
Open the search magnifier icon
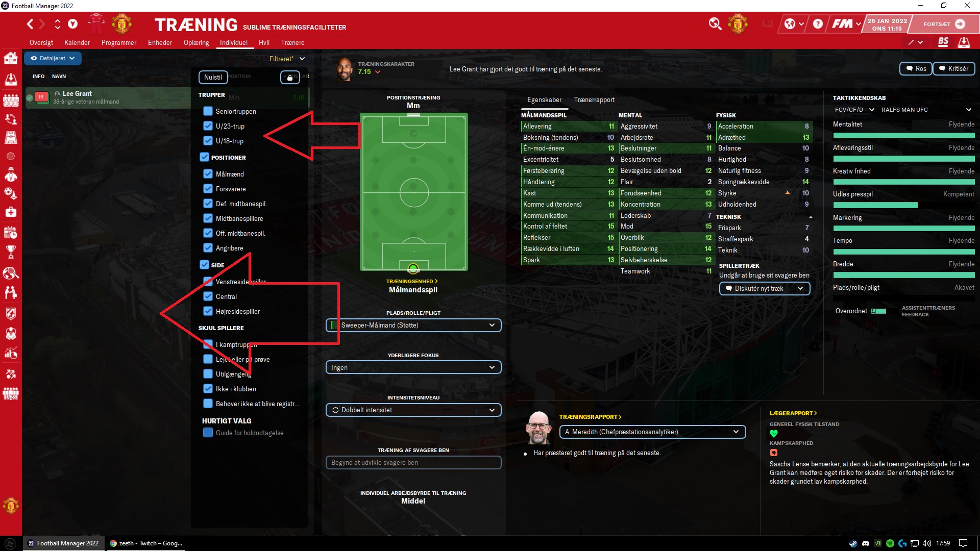point(715,24)
